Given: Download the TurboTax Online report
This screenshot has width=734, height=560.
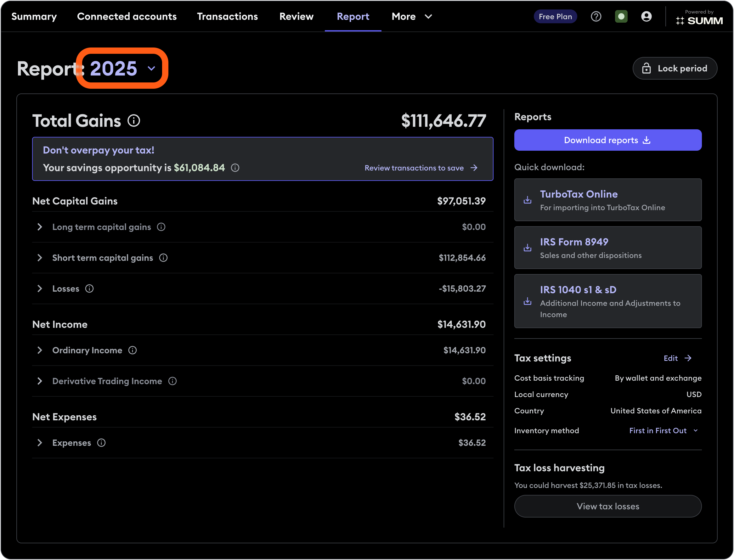Looking at the screenshot, I should 607,200.
